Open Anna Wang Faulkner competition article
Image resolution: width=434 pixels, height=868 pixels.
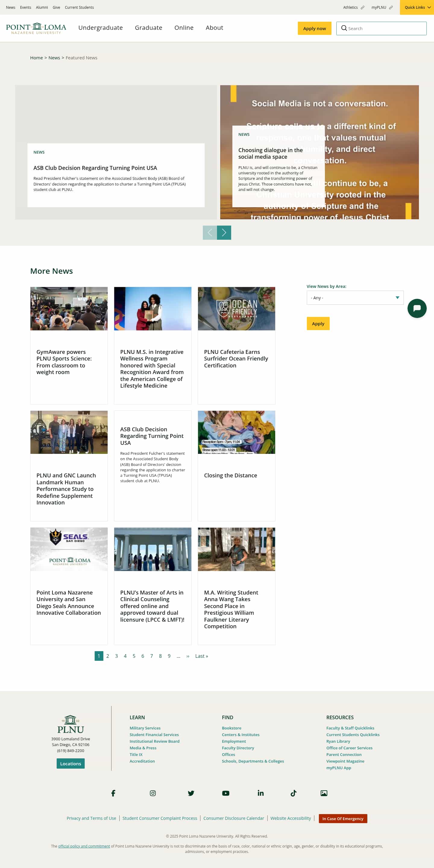click(231, 609)
